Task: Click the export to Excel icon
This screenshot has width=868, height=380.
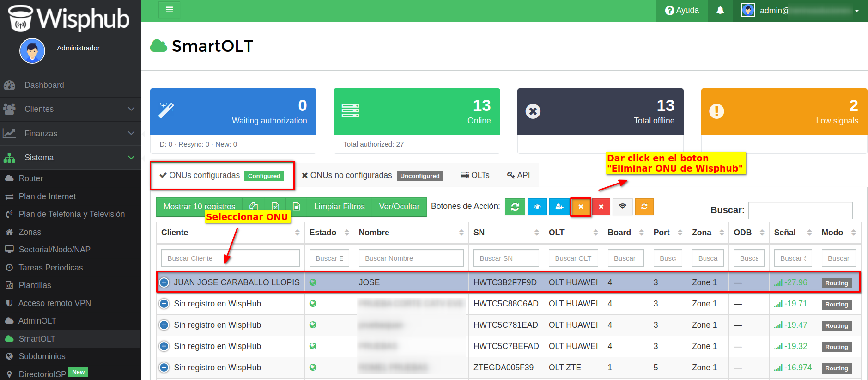Action: (x=275, y=207)
